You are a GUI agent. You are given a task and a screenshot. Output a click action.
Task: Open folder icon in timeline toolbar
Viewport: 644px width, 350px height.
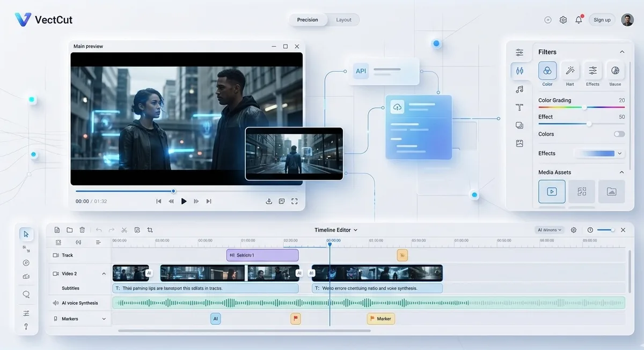70,230
